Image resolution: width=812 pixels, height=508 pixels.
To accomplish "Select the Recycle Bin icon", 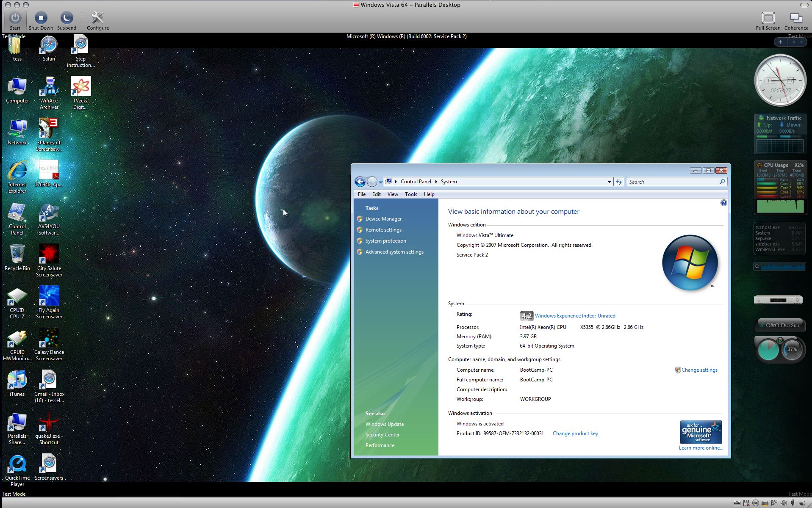I will (17, 258).
